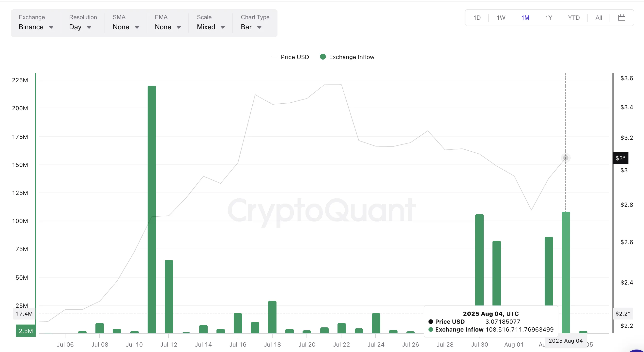The height and width of the screenshot is (352, 644).
Task: Select the YTD range button
Action: coord(573,17)
